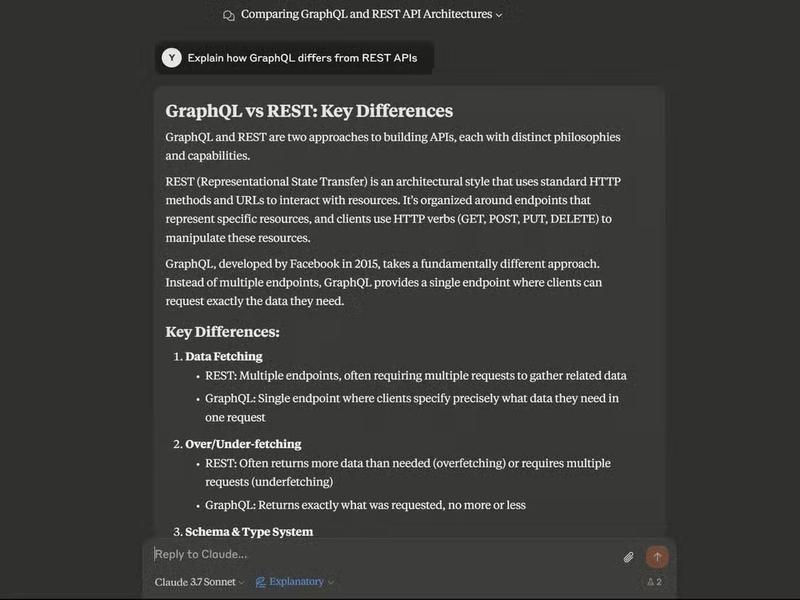Open the conversation title dropdown menu
This screenshot has height=600, width=800.
(x=366, y=15)
